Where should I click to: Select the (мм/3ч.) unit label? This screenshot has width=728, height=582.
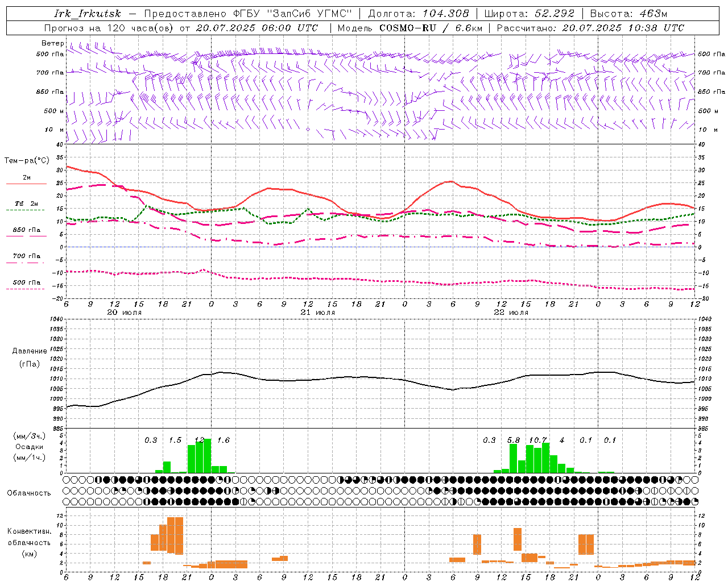pos(29,436)
